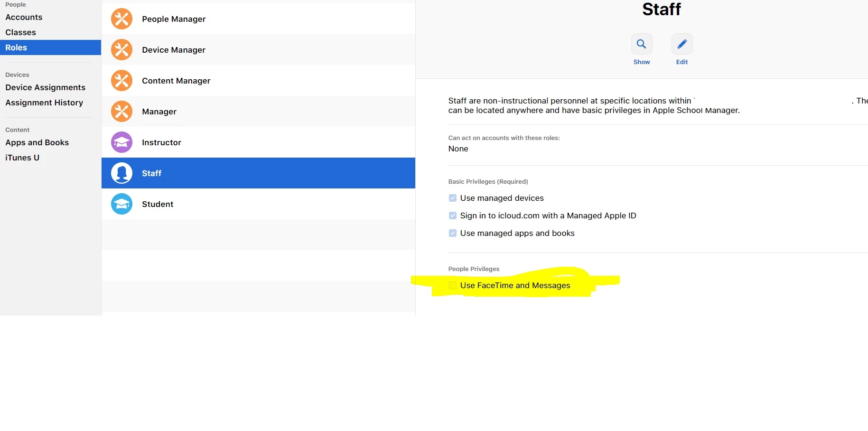This screenshot has width=868, height=431.
Task: Select the Instructor role label
Action: pyautogui.click(x=161, y=142)
